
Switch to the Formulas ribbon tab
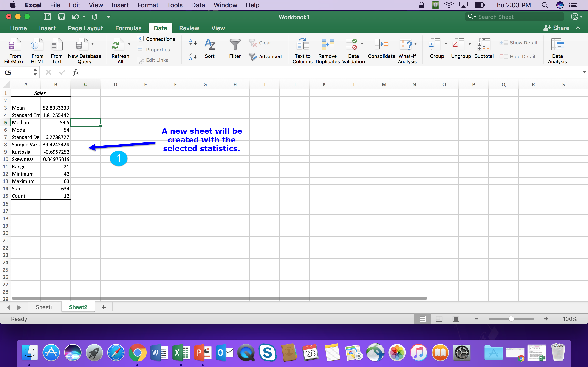(128, 28)
